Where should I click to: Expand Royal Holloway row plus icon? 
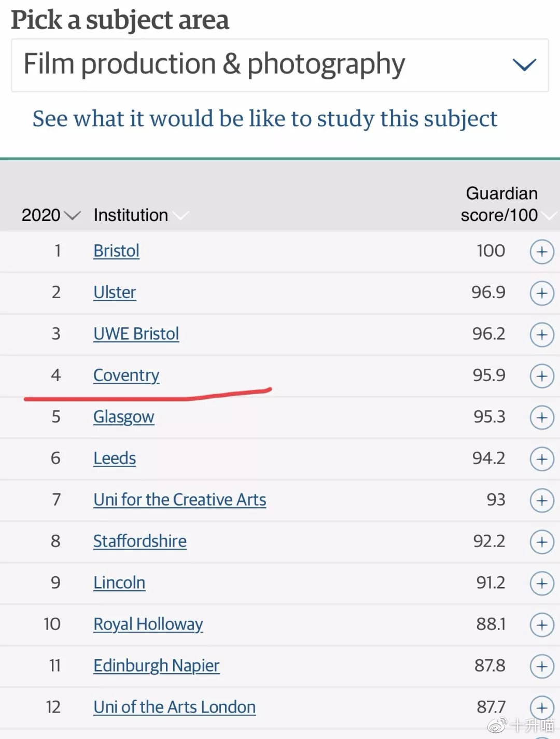click(x=542, y=625)
